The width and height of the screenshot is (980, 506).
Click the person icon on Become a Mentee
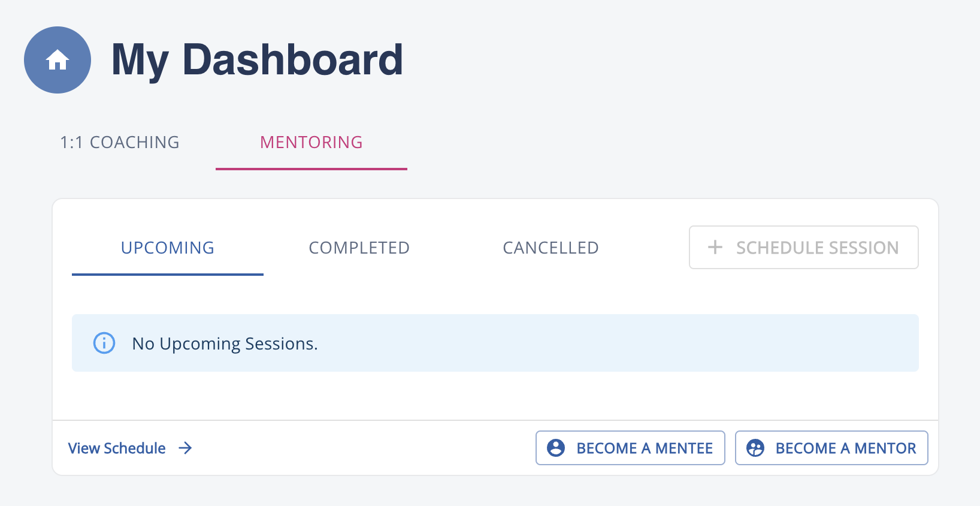click(556, 448)
